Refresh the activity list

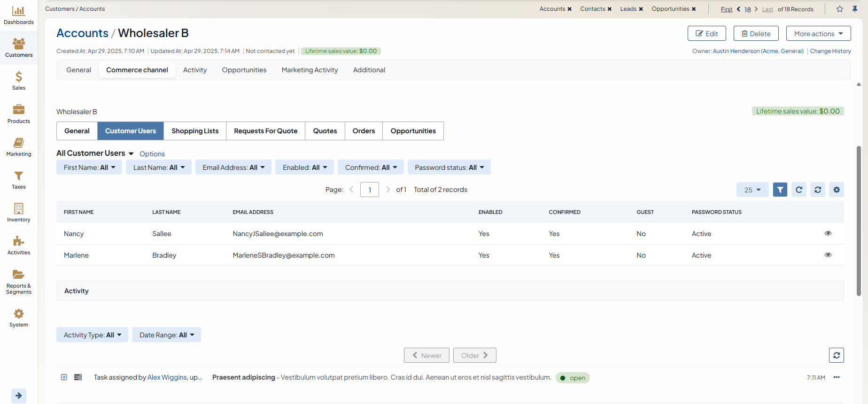coord(836,355)
